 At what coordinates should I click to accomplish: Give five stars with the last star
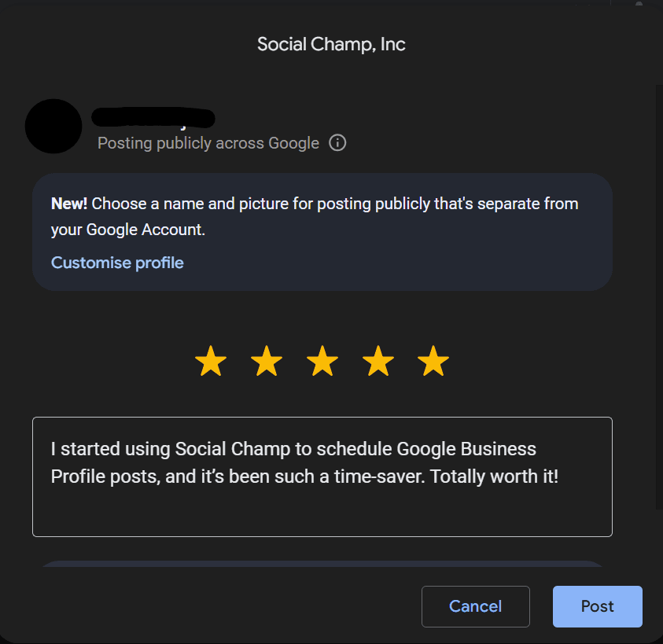[433, 362]
